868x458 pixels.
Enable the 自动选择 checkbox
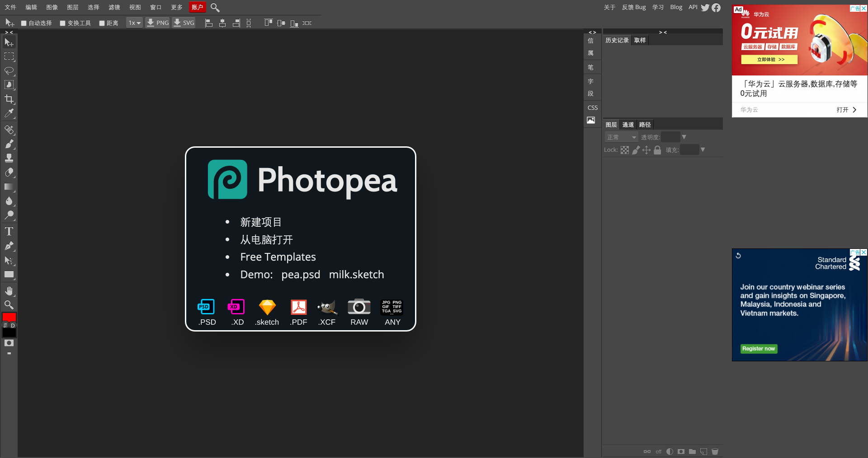[24, 23]
